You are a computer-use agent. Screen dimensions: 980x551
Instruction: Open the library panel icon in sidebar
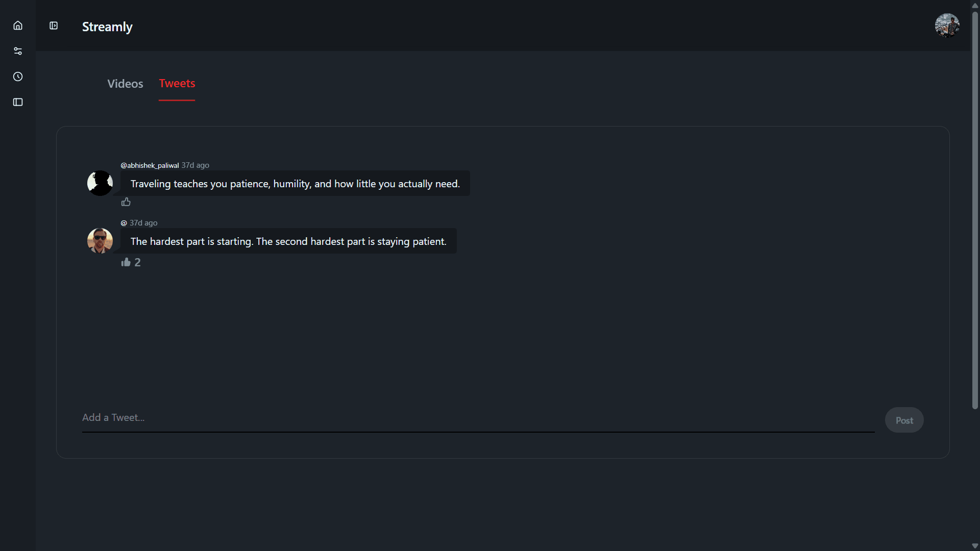coord(18,102)
